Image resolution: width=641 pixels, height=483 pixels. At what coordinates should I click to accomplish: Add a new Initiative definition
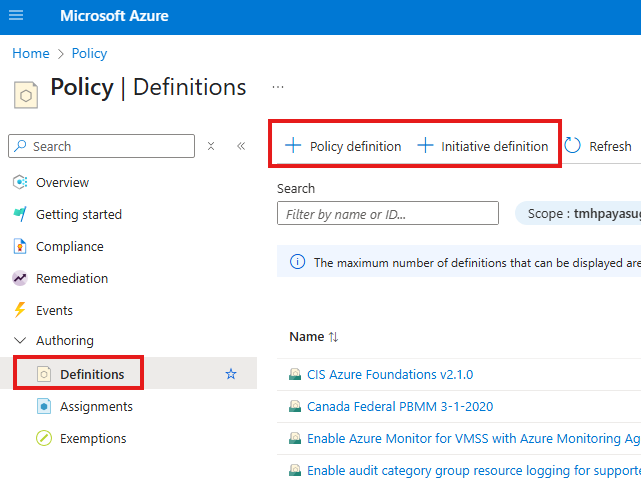coord(482,146)
